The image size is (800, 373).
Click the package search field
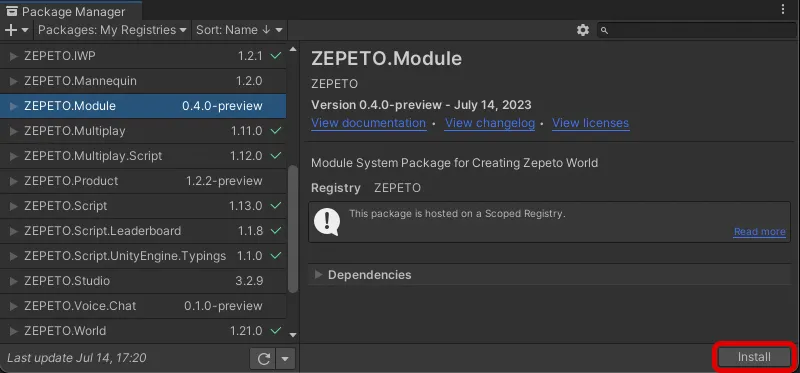[x=696, y=31]
